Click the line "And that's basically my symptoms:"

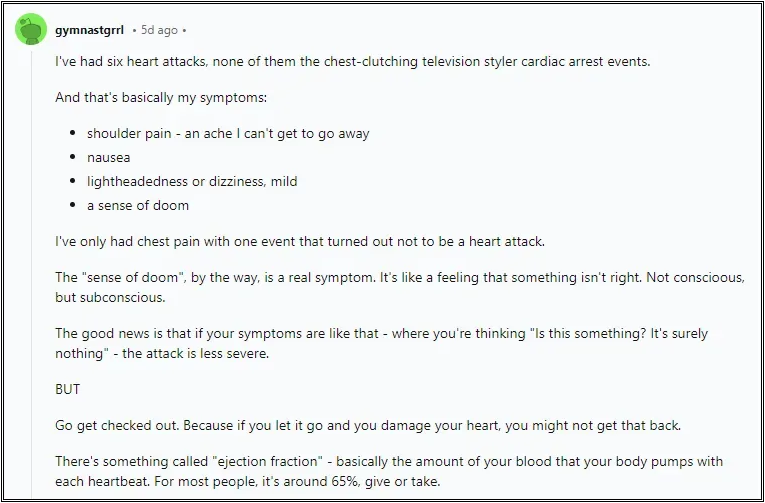tap(161, 98)
